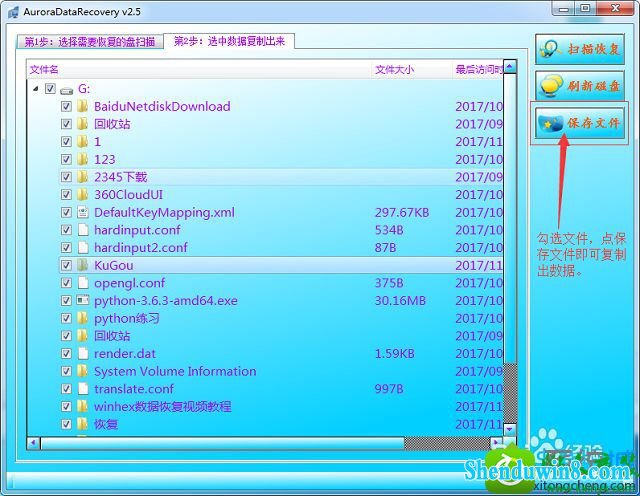Select the 第2步 选中数据复制出来 tab
The width and height of the screenshot is (640, 496).
(229, 41)
